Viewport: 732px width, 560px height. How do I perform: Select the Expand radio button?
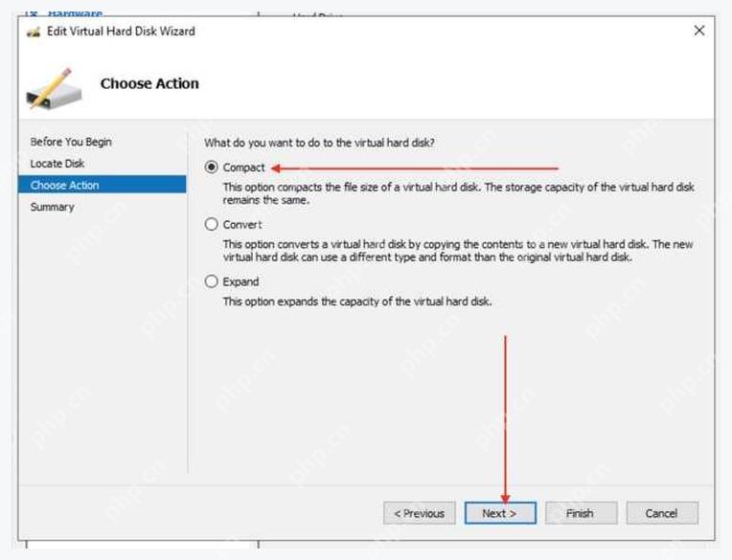click(212, 281)
